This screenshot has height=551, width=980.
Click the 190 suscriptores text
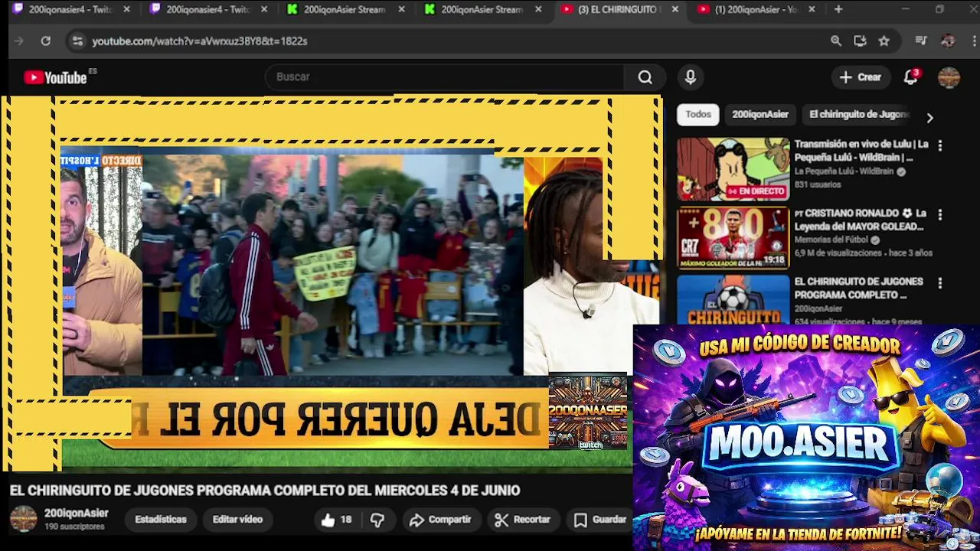pyautogui.click(x=74, y=527)
